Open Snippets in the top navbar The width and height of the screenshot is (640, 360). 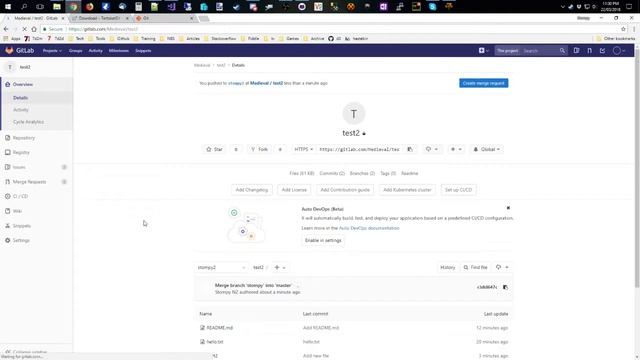(143, 51)
